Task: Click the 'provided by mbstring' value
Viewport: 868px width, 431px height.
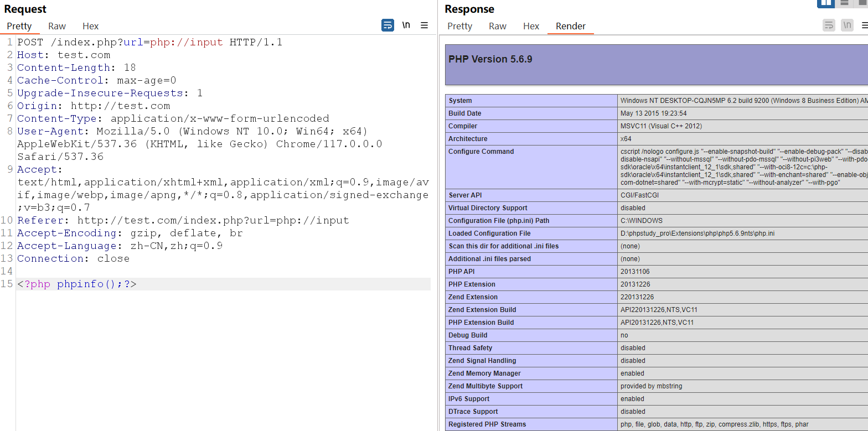Action: 652,386
